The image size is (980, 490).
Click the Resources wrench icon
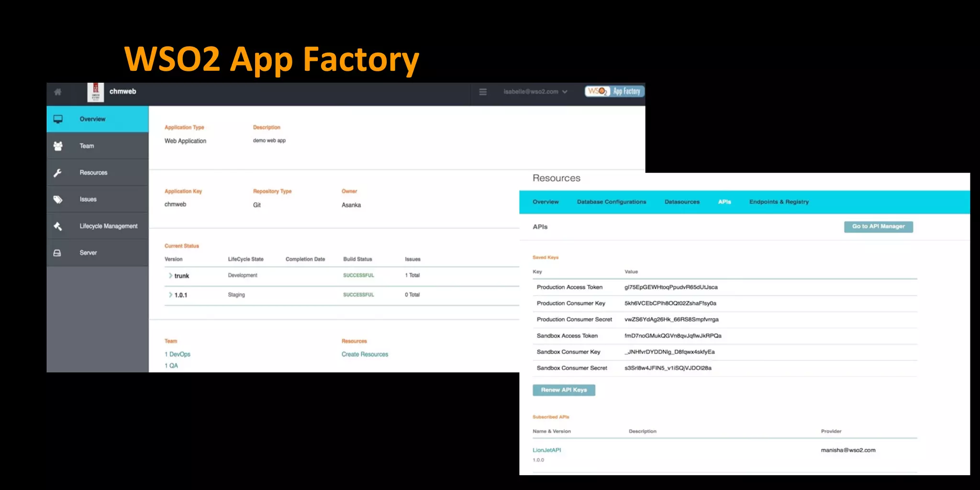click(57, 173)
